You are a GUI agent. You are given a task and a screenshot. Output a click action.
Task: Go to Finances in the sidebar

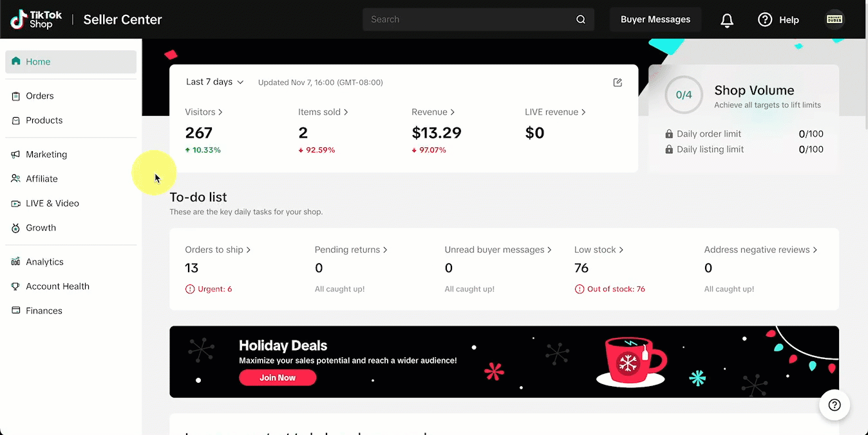[x=44, y=311]
